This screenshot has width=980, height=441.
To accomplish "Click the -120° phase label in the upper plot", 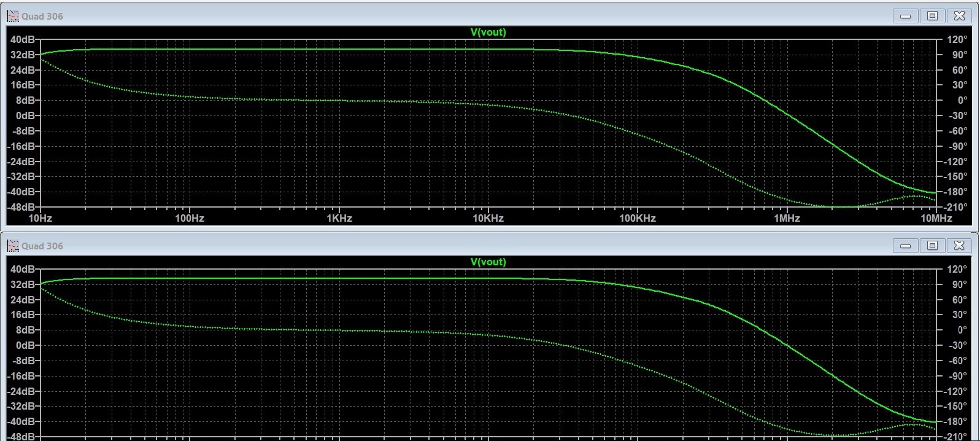I will (x=956, y=162).
